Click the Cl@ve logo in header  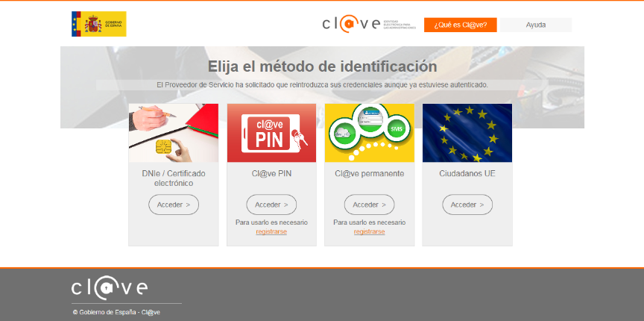(369, 24)
